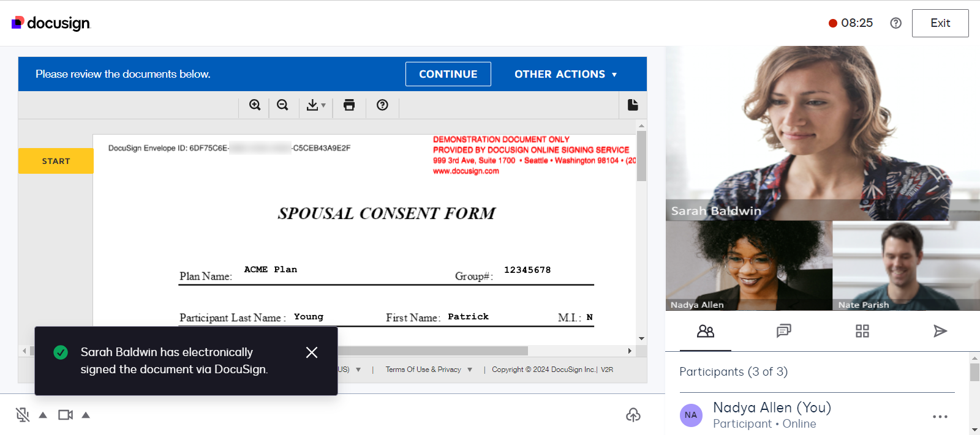The width and height of the screenshot is (980, 435).
Task: Switch to the chat tab
Action: point(783,331)
